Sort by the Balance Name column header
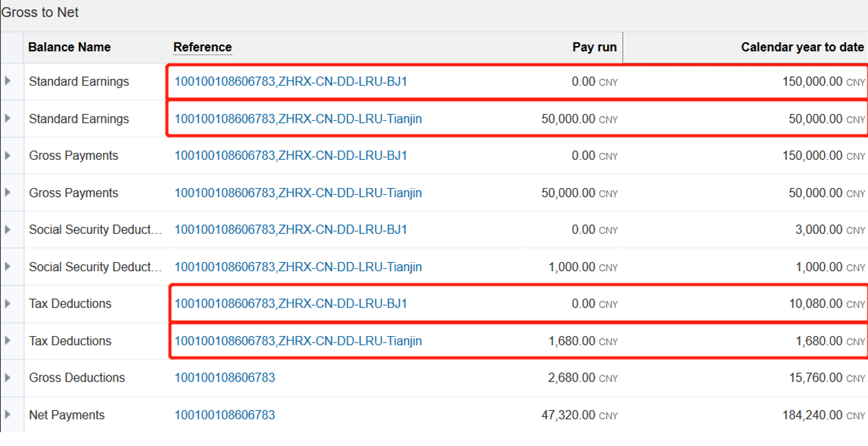Viewport: 868px width, 446px height. pos(69,47)
